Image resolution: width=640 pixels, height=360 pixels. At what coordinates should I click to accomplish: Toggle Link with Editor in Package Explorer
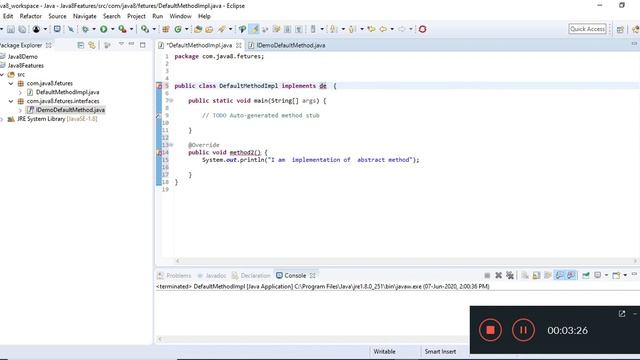tap(92, 45)
